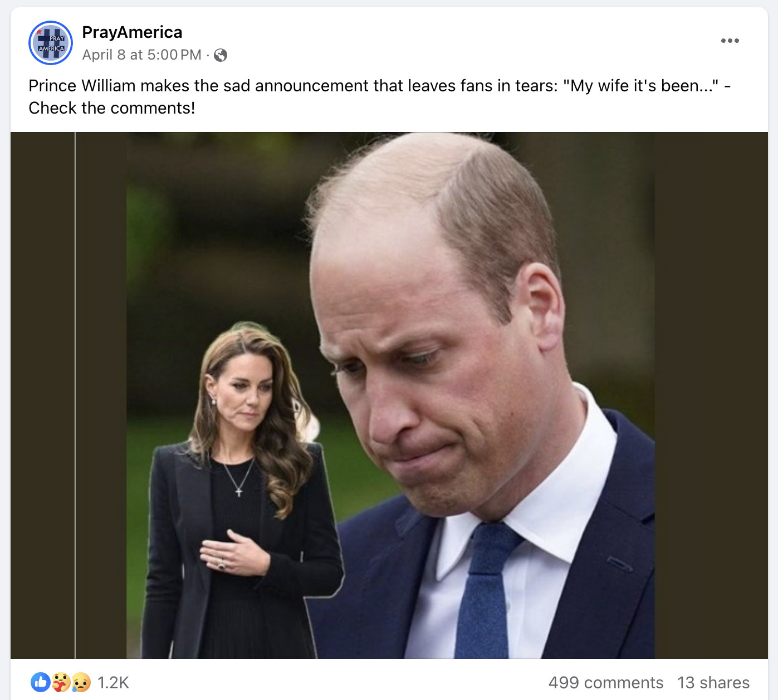Click "Check the comments!" caption line

click(112, 108)
